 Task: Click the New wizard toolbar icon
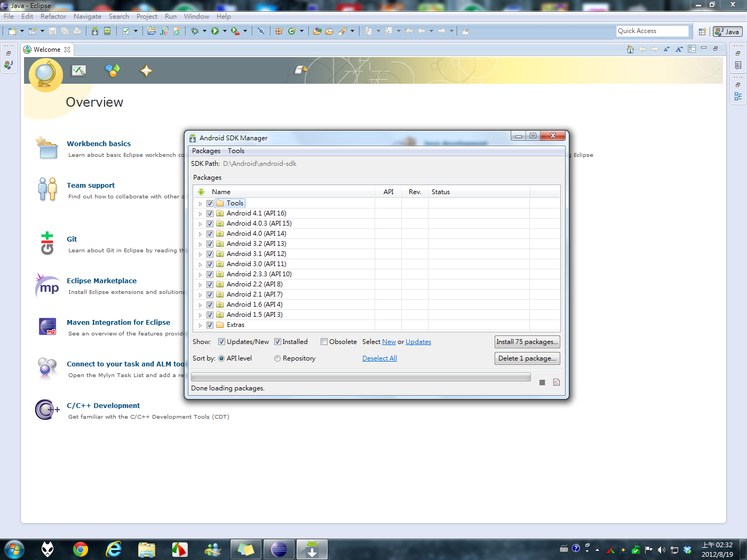(x=12, y=31)
